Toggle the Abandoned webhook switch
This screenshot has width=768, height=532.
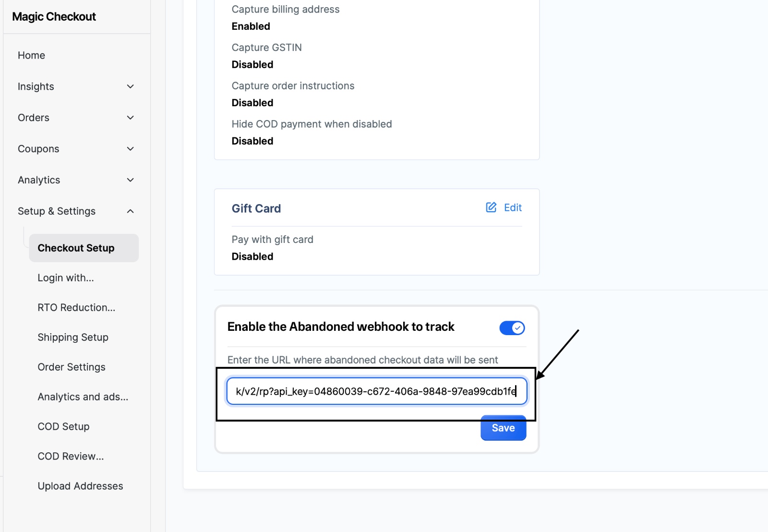pos(512,328)
